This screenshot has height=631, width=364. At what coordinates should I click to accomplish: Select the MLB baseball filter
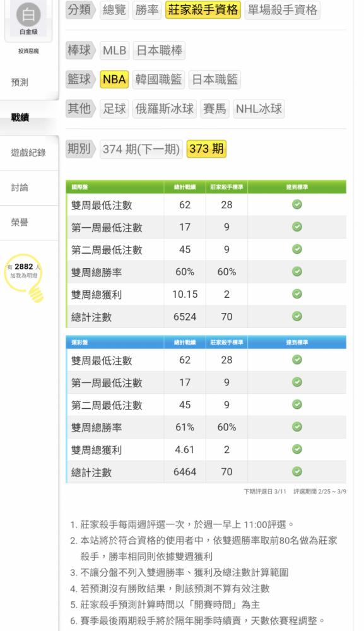115,50
